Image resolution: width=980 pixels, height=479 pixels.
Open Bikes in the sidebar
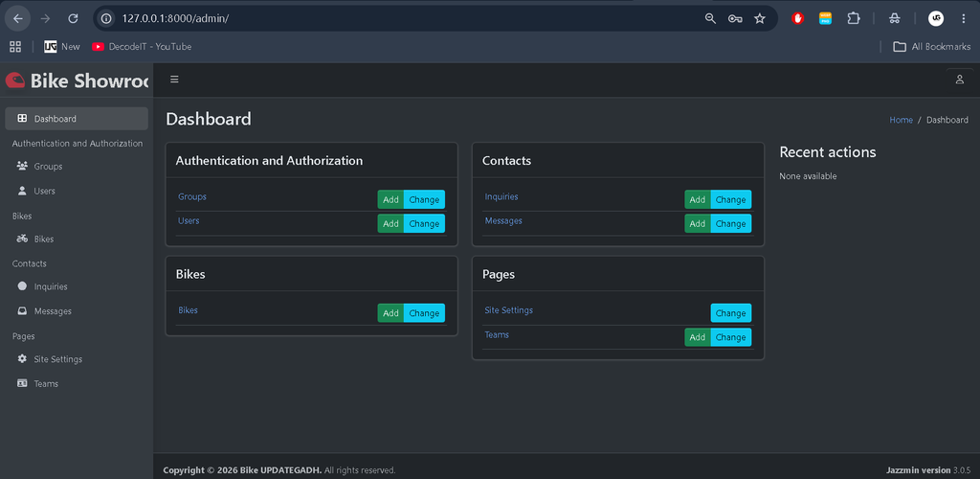click(77, 239)
